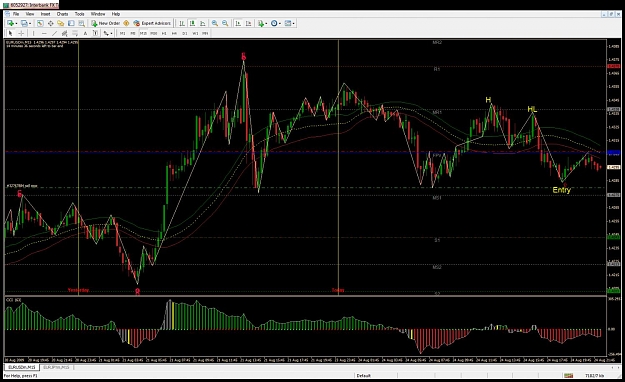625x382 pixels.
Task: Switch to MN timeframe button
Action: pyautogui.click(x=205, y=33)
